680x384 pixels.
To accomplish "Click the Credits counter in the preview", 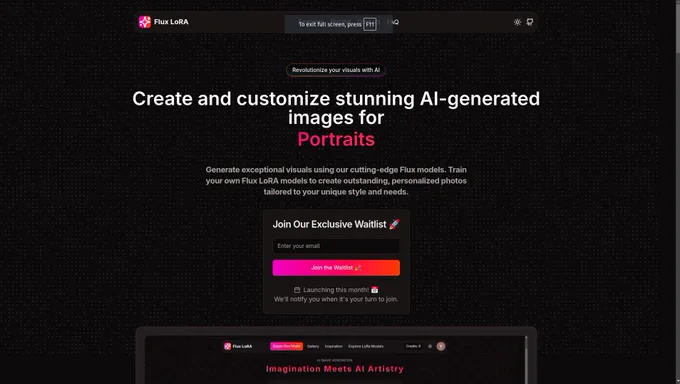I will pos(413,346).
